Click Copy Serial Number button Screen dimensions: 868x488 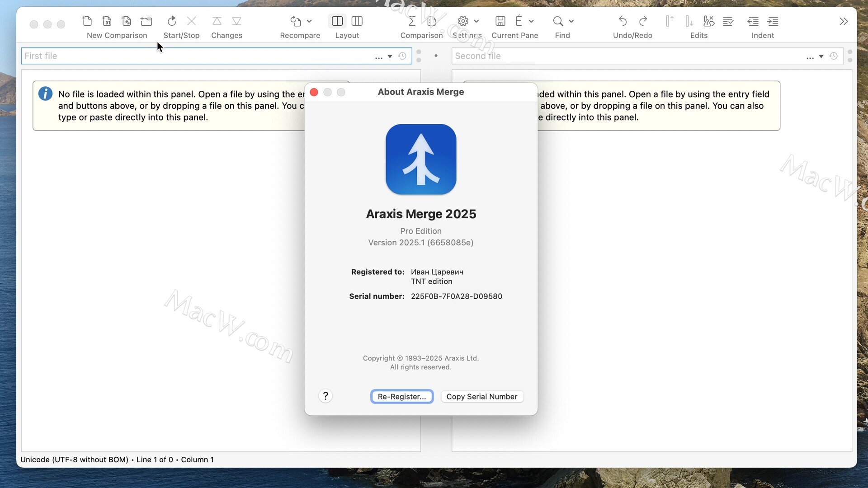(482, 396)
